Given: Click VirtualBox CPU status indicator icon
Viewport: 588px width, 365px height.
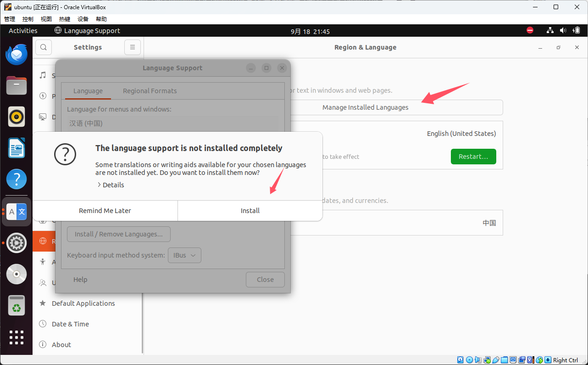Looking at the screenshot, I should point(531,360).
